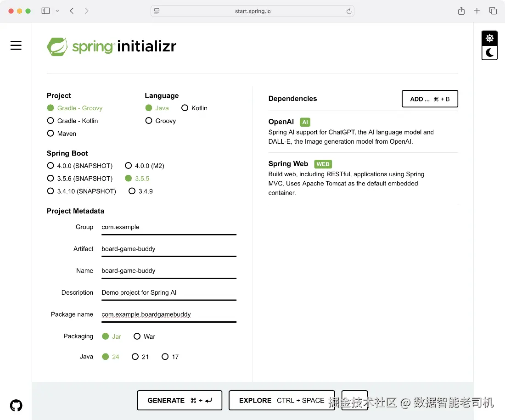505x420 pixels.
Task: Select War packaging
Action: (145, 336)
